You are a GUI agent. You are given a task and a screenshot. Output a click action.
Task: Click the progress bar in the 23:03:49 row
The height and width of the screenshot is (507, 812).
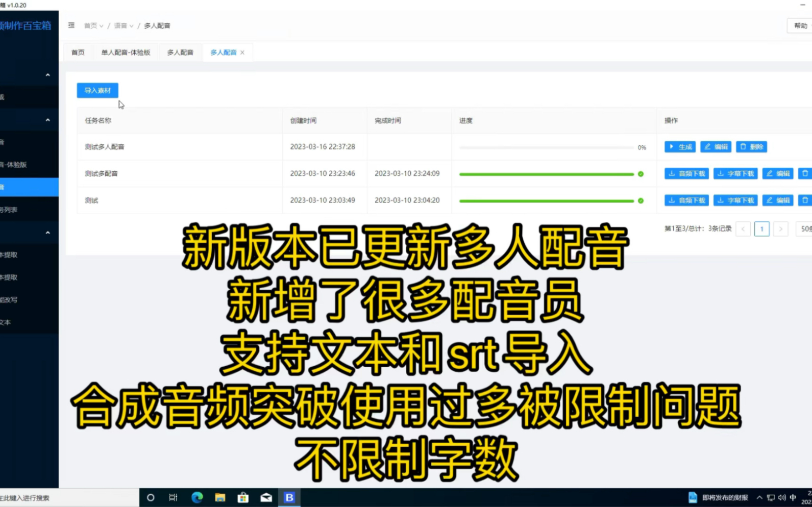pos(547,201)
